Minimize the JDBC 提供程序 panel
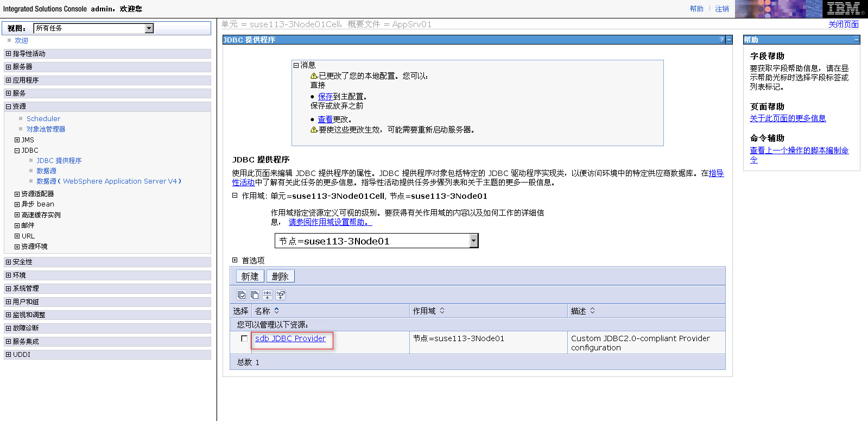The image size is (868, 421). pyautogui.click(x=729, y=40)
